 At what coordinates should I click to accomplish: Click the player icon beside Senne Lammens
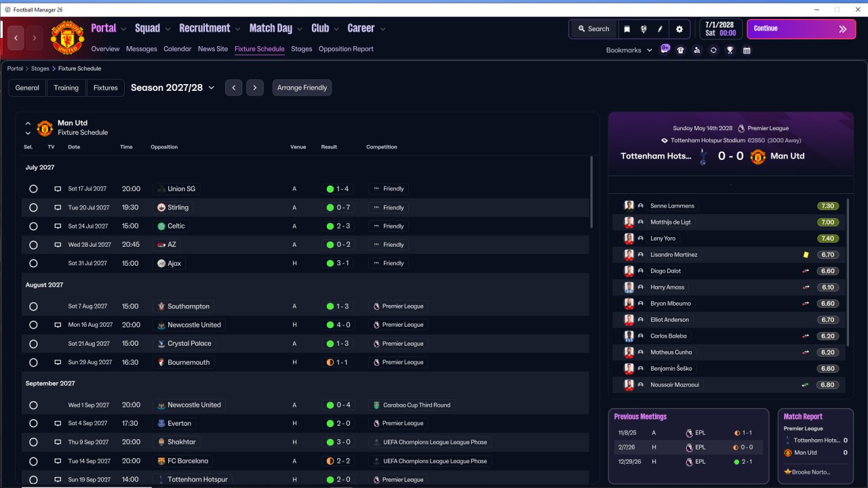click(x=641, y=206)
